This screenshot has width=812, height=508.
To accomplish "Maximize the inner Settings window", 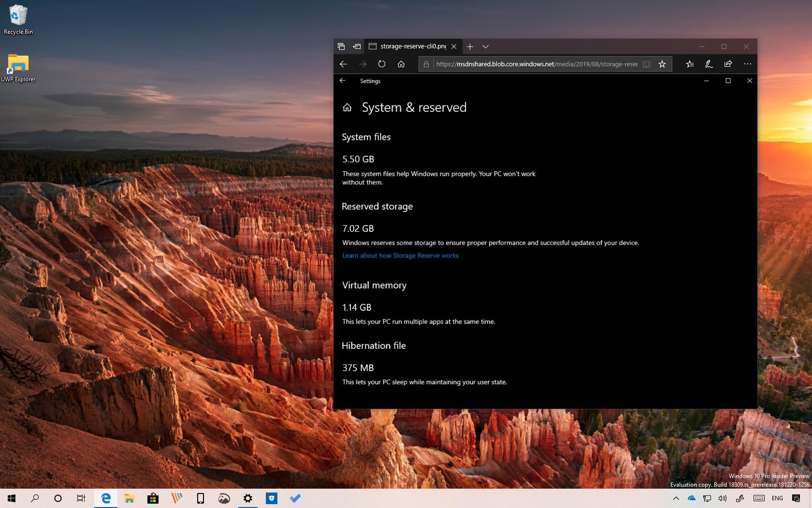I will pos(728,81).
